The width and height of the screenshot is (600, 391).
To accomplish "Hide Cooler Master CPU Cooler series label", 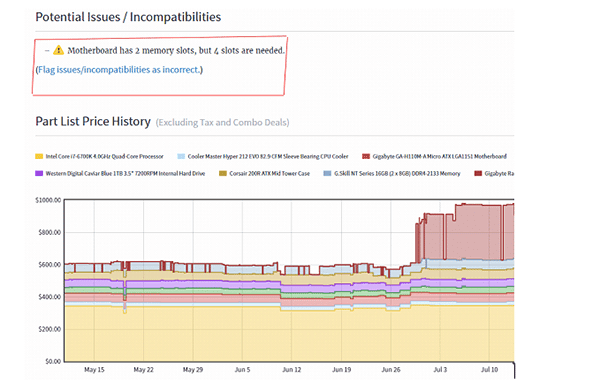I will coord(268,156).
